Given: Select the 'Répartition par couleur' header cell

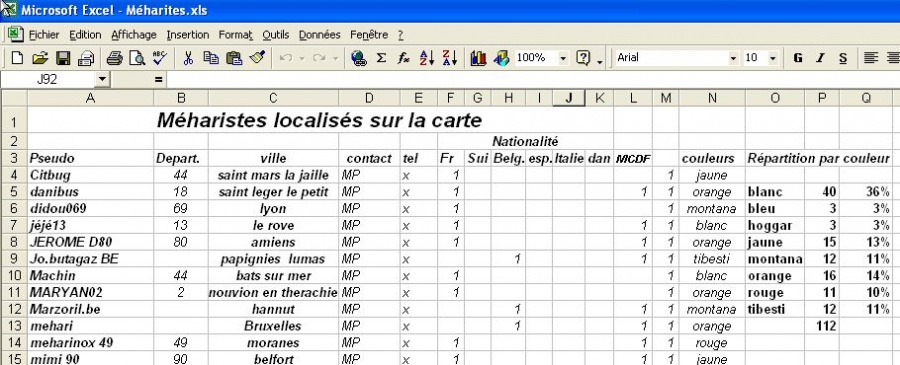Looking at the screenshot, I should coord(818,158).
